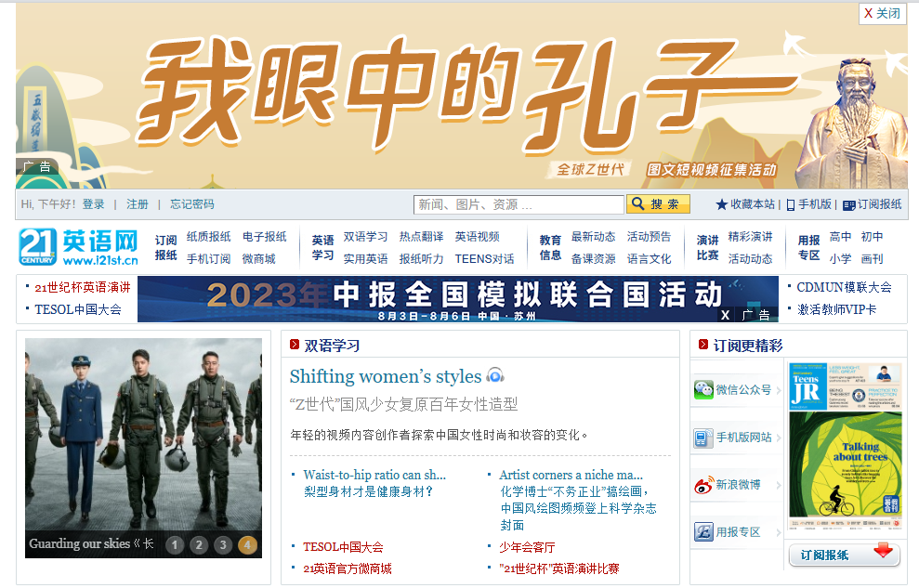Switch slideshow to slide 4
The height and width of the screenshot is (588, 919).
pos(247,545)
